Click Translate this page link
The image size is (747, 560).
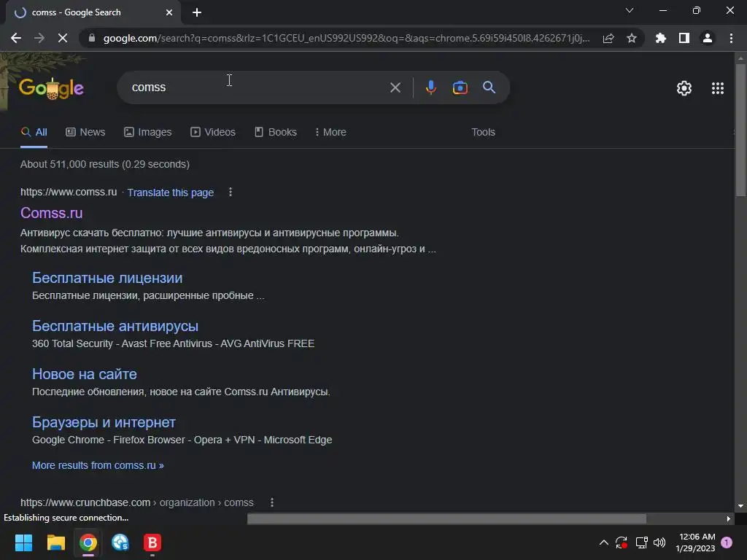[x=170, y=192]
